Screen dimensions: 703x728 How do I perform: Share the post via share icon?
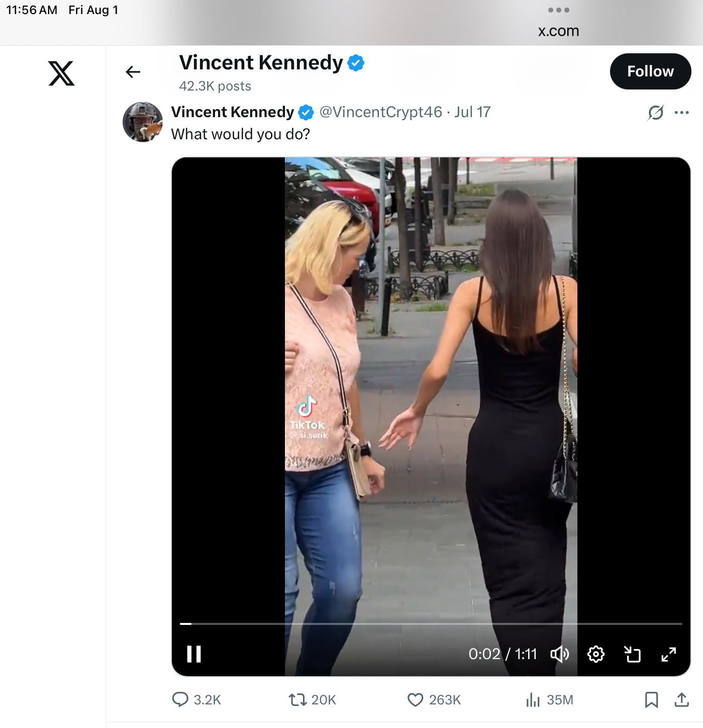[x=681, y=699]
